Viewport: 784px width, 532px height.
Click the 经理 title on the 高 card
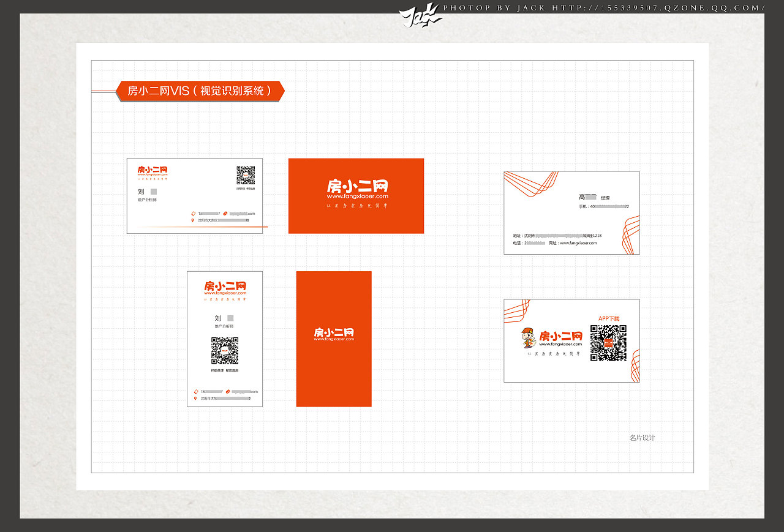click(605, 198)
